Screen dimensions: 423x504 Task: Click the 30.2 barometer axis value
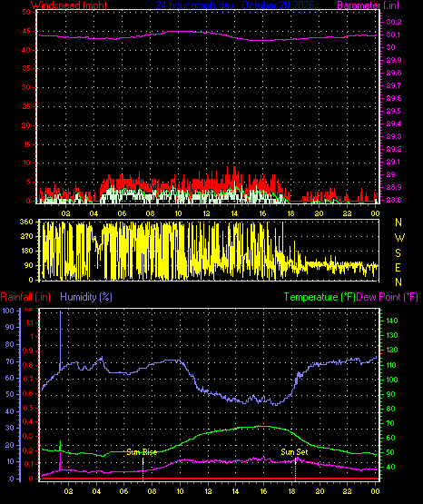[394, 22]
